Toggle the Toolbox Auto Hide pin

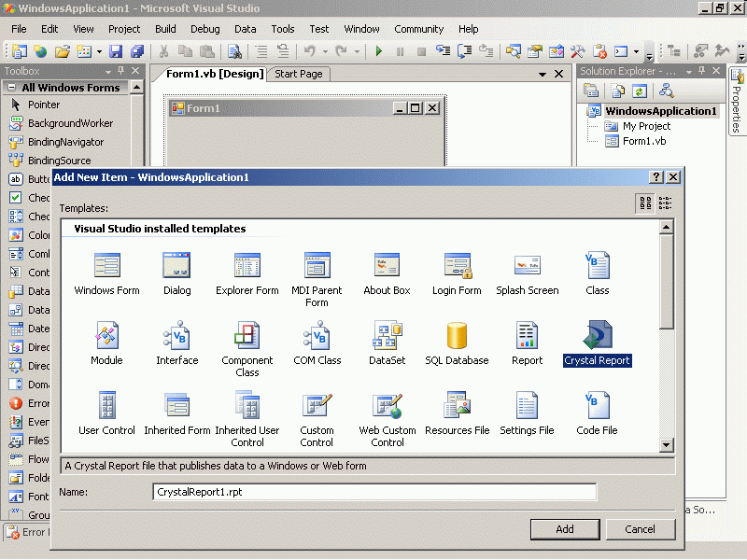click(120, 71)
